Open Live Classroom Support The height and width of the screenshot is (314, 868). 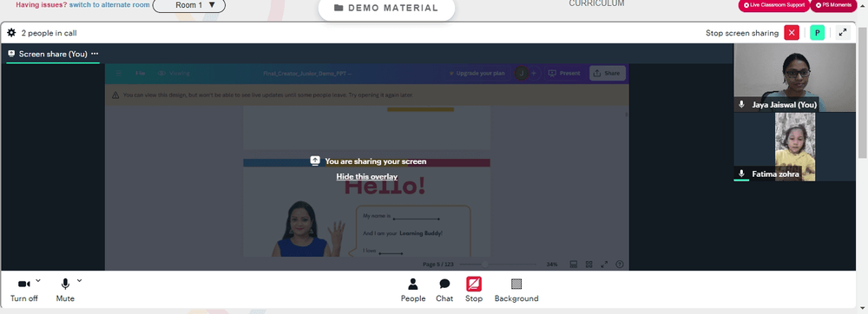pyautogui.click(x=774, y=5)
